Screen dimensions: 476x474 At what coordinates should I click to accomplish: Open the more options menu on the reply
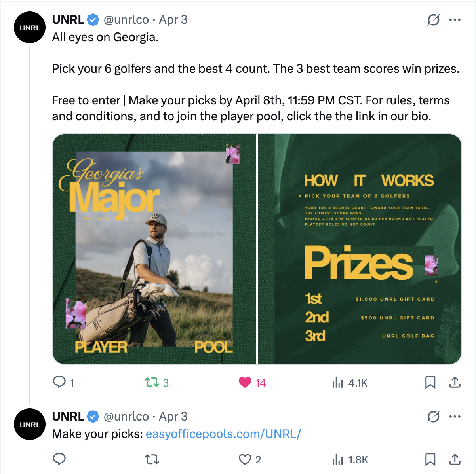tap(455, 416)
